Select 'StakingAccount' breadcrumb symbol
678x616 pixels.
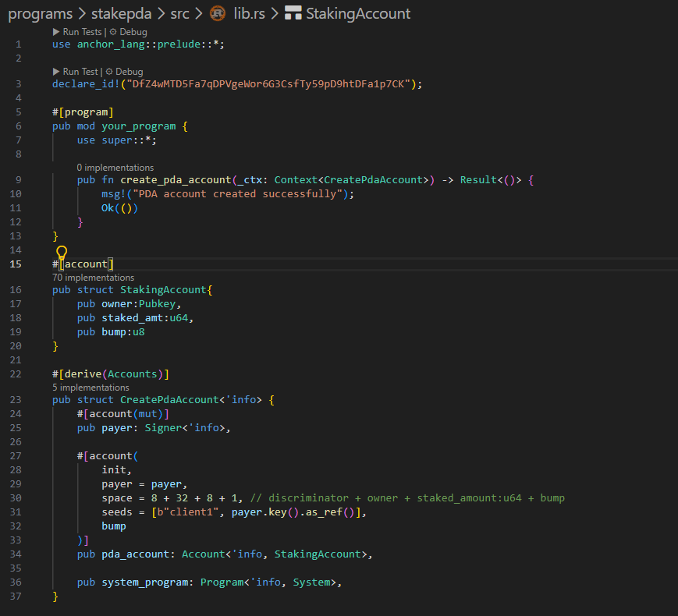[358, 14]
